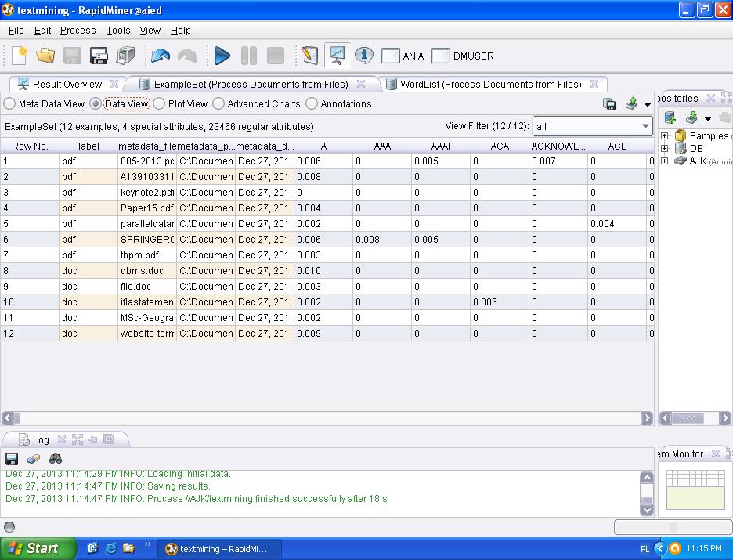Click the grayed-out Redo arrow
Image resolution: width=733 pixels, height=560 pixels.
(x=187, y=56)
